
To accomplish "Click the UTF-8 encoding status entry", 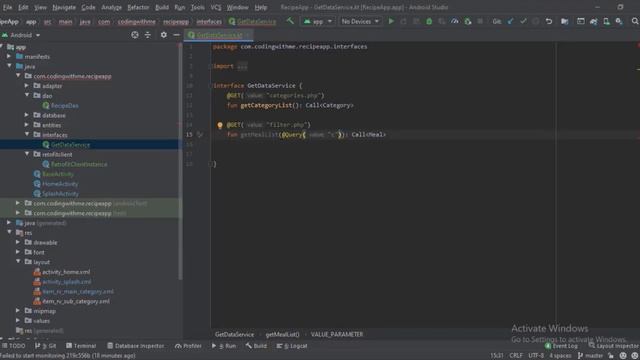I will 536,356.
